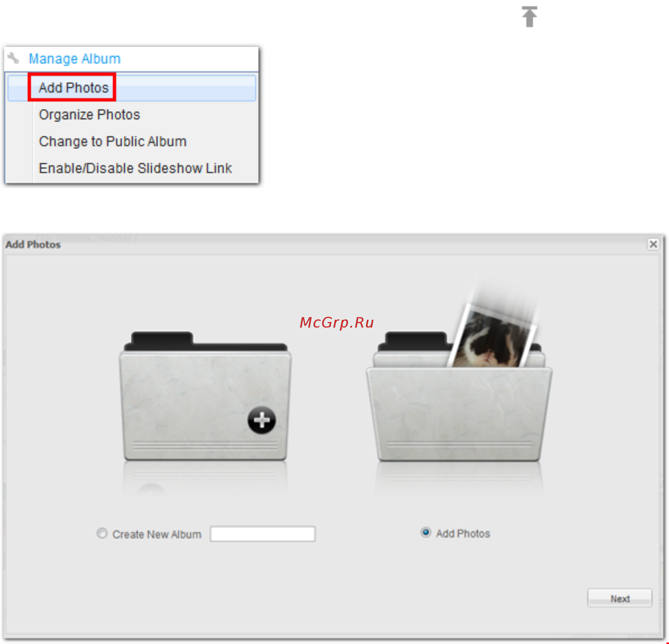Click the Add Photos dialog title
The width and height of the screenshot is (669, 644).
pyautogui.click(x=33, y=244)
